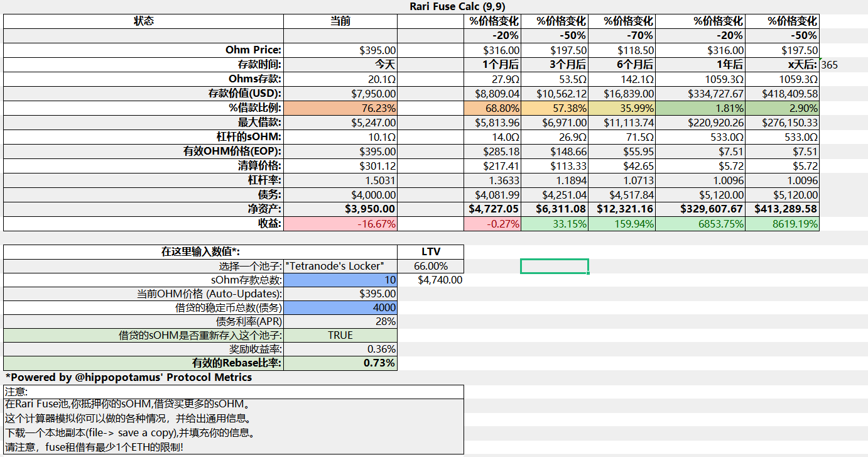Select max borrow cell $5,247.00
Screen dimensions: 868x457
click(x=340, y=123)
